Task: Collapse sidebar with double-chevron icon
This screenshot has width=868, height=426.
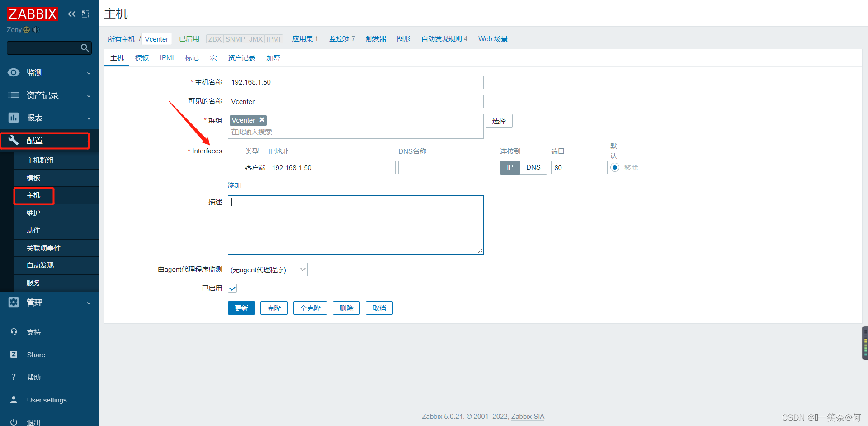Action: pos(72,14)
